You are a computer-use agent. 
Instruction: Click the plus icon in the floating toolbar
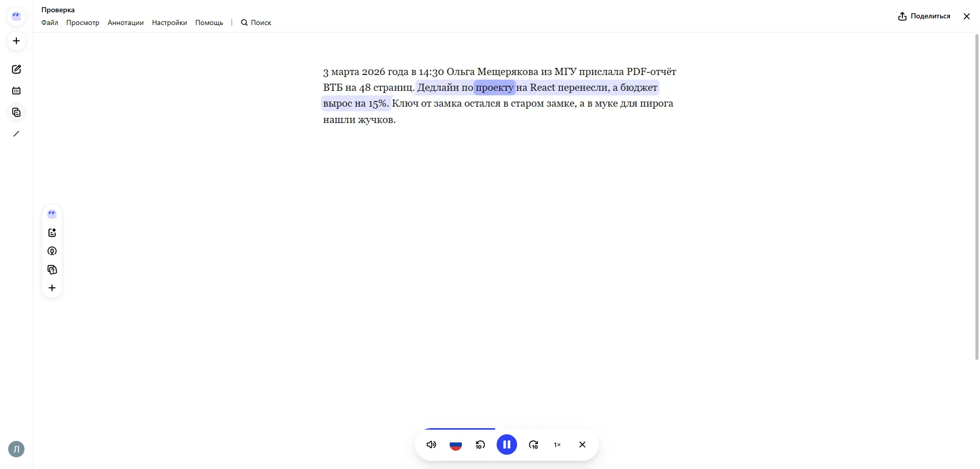52,288
